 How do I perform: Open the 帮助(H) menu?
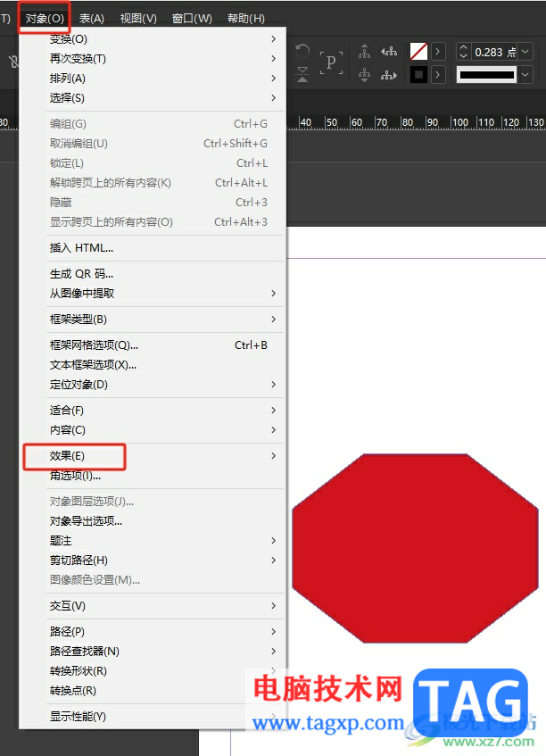click(x=245, y=19)
